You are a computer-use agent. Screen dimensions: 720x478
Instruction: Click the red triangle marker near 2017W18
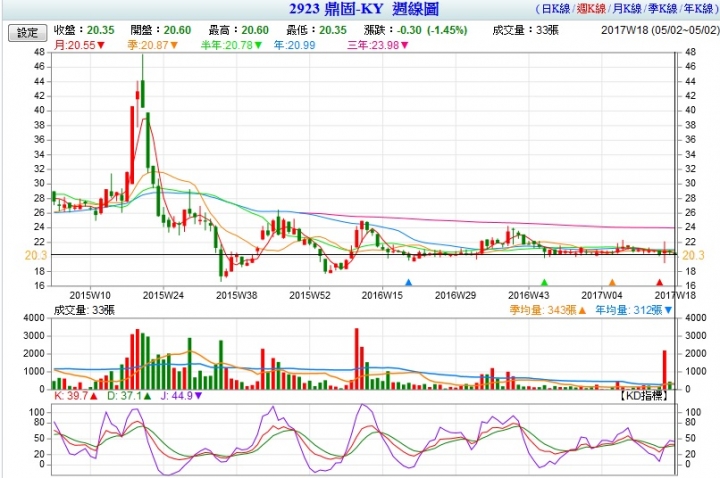(659, 282)
